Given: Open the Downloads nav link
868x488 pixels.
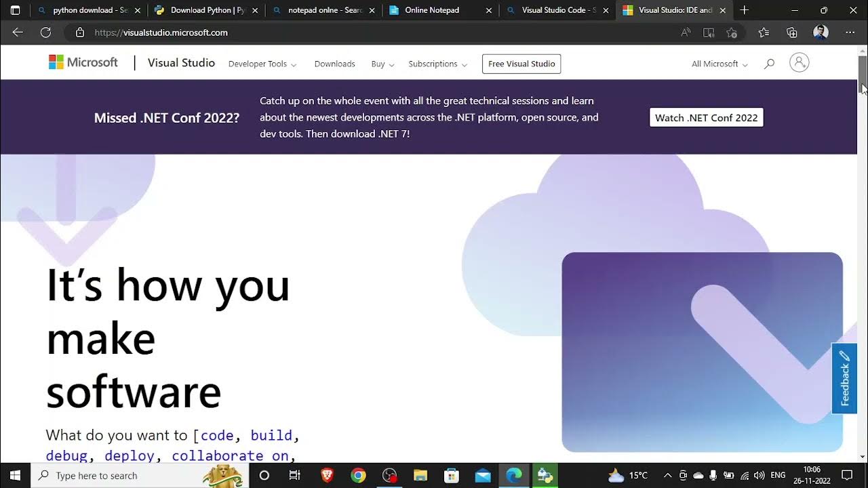Looking at the screenshot, I should tap(334, 64).
